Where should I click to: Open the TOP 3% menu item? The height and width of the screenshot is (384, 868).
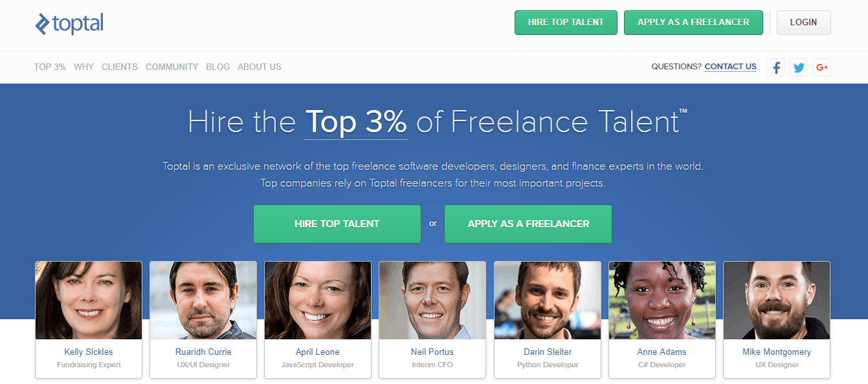pyautogui.click(x=50, y=67)
